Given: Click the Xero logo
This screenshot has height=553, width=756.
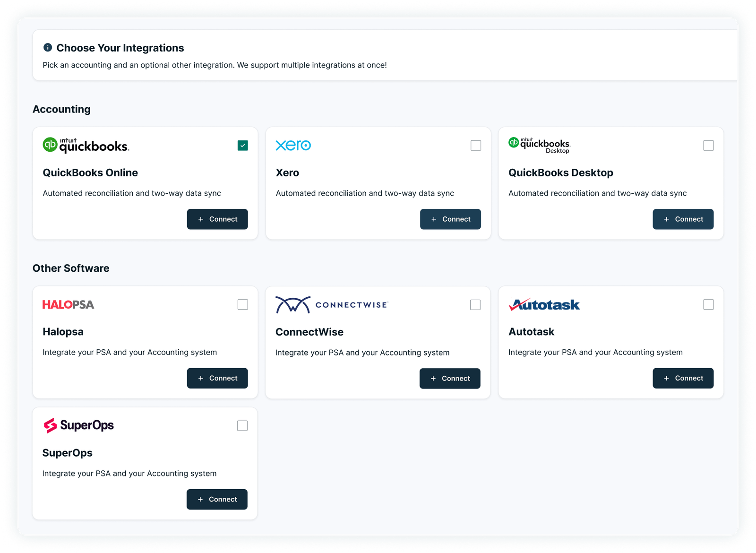Looking at the screenshot, I should 292,145.
